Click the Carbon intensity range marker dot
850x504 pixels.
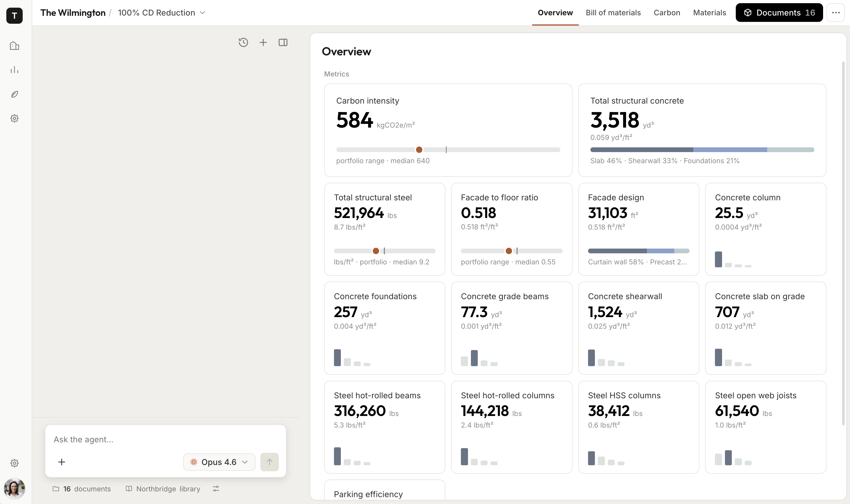[419, 150]
